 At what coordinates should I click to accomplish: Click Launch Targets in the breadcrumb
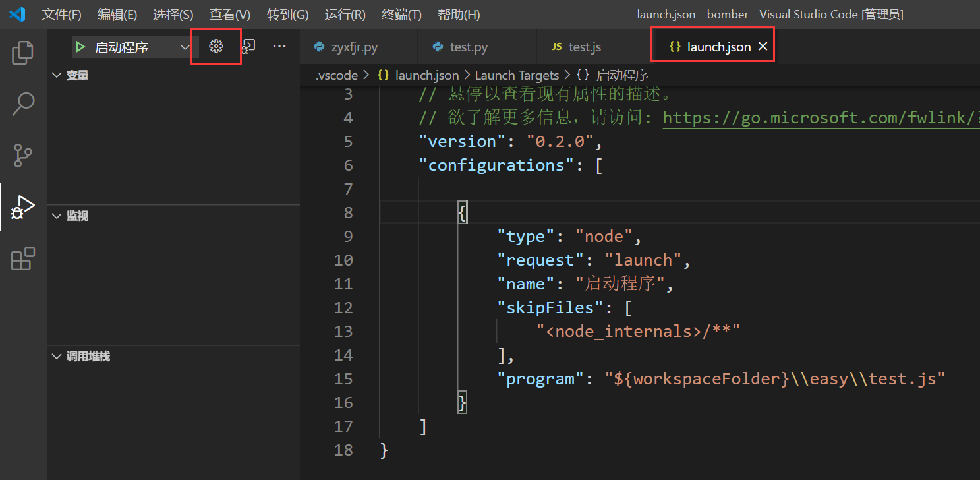point(517,75)
